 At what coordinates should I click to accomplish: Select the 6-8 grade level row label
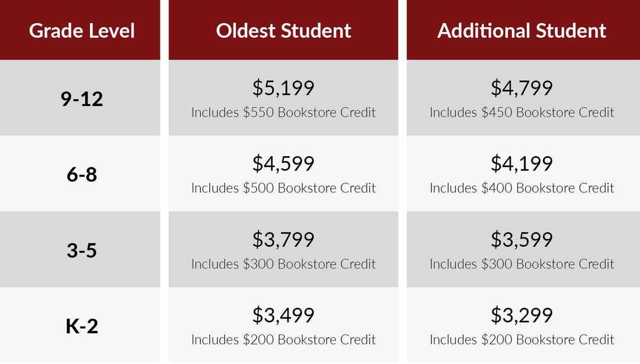82,175
